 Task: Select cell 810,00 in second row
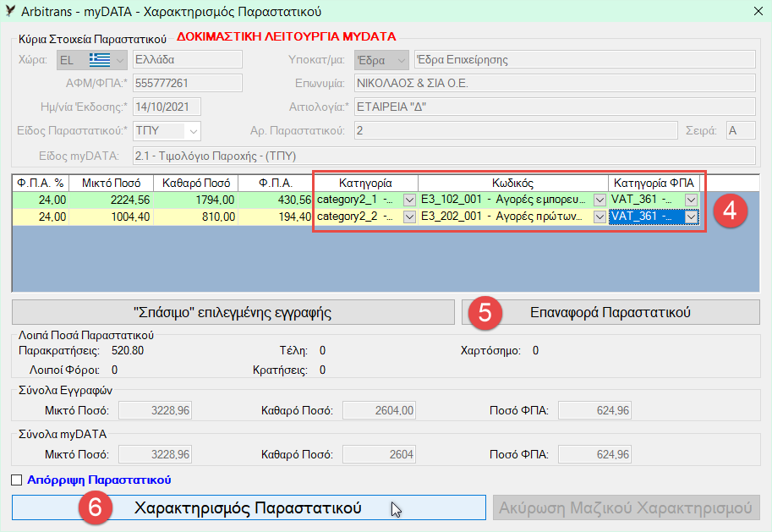pos(196,217)
